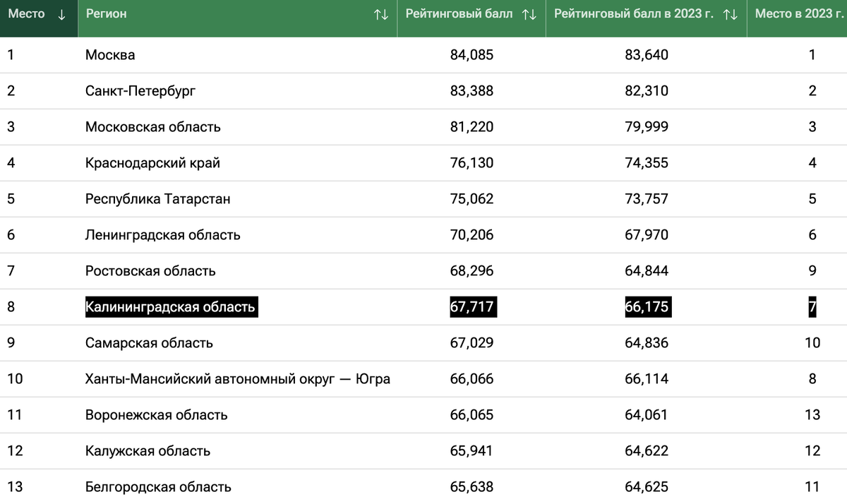Image resolution: width=847 pixels, height=504 pixels.
Task: Click 2023 score value 64,836
Action: click(x=647, y=343)
